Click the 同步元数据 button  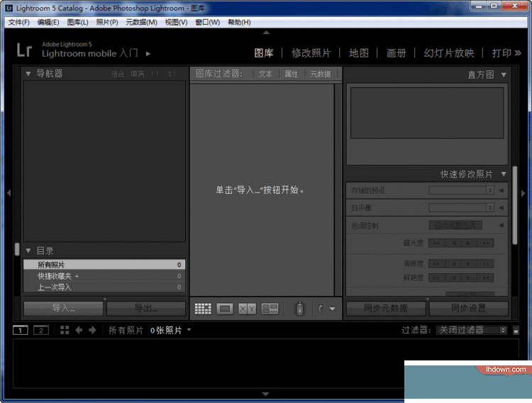tap(386, 308)
